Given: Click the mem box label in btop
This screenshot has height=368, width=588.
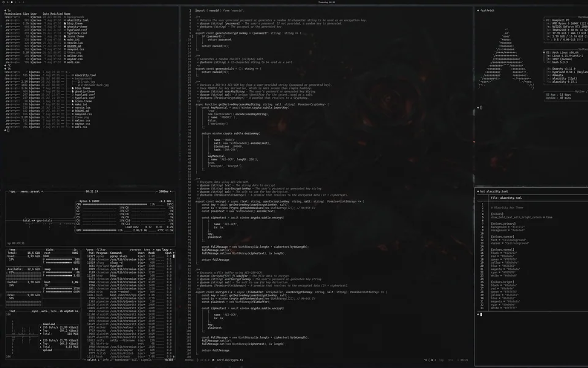Looking at the screenshot, I should click(12, 250).
